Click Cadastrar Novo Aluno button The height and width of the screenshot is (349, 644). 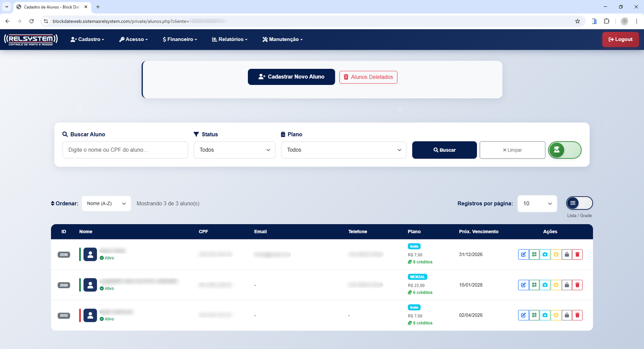tap(291, 77)
